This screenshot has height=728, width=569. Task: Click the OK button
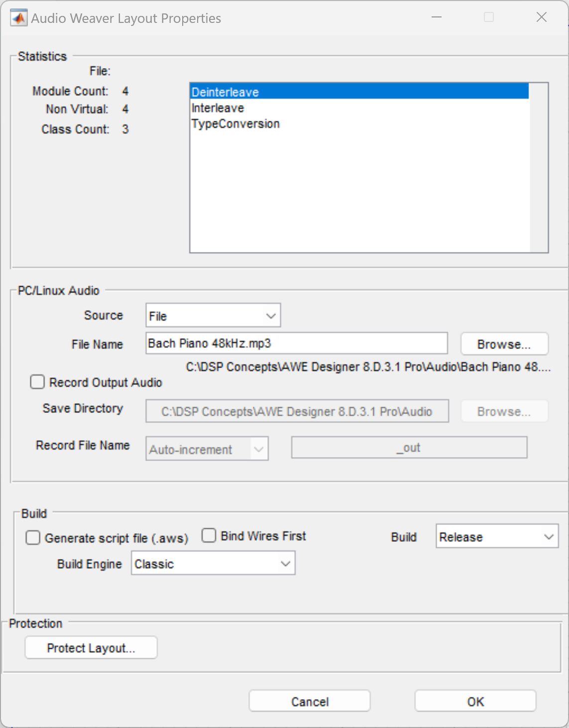[475, 701]
